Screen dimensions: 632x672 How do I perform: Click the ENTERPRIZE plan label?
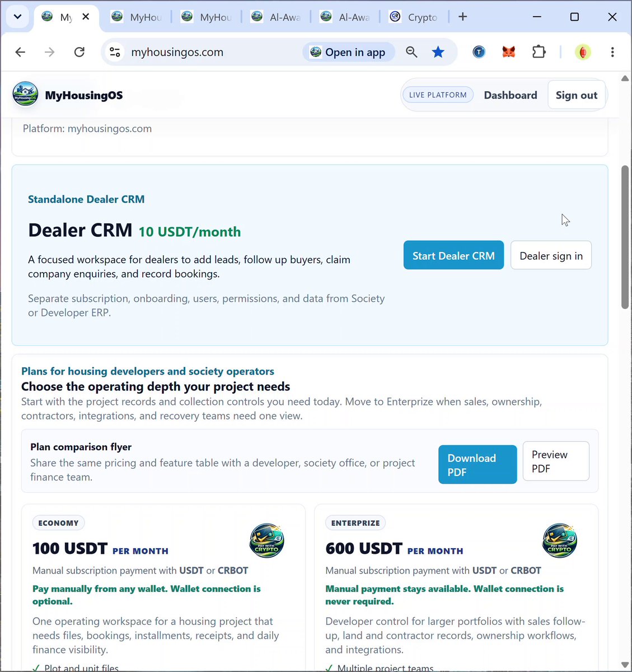355,523
